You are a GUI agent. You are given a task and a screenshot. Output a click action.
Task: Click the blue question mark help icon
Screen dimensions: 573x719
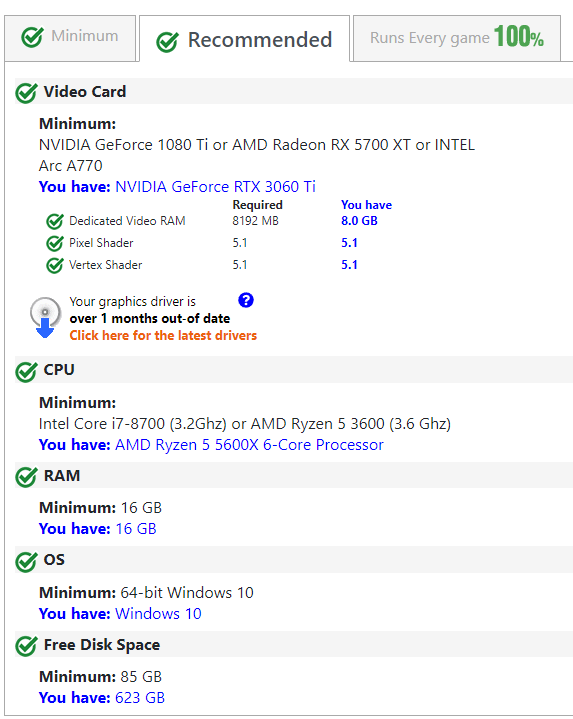point(246,300)
